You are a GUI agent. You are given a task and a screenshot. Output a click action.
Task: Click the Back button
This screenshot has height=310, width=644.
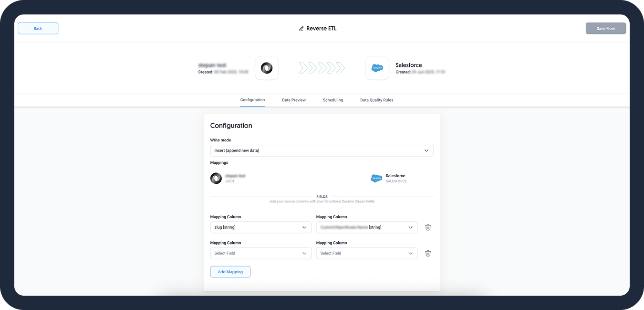[38, 28]
